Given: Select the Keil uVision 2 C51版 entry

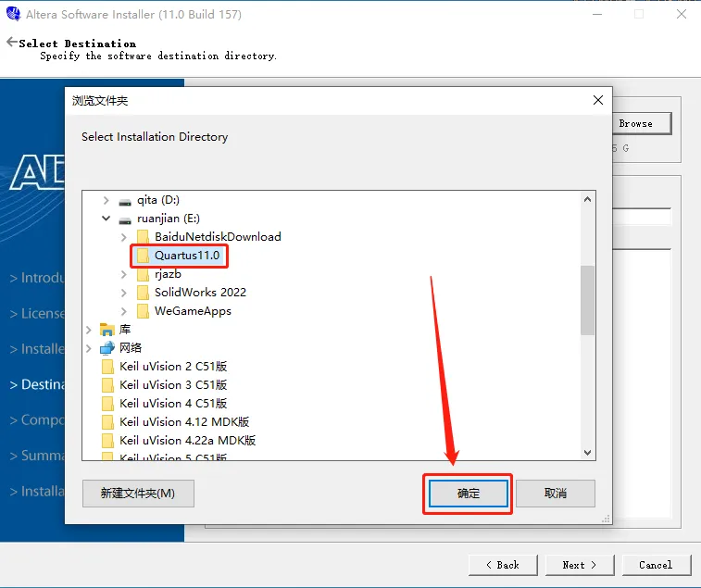Looking at the screenshot, I should [173, 367].
